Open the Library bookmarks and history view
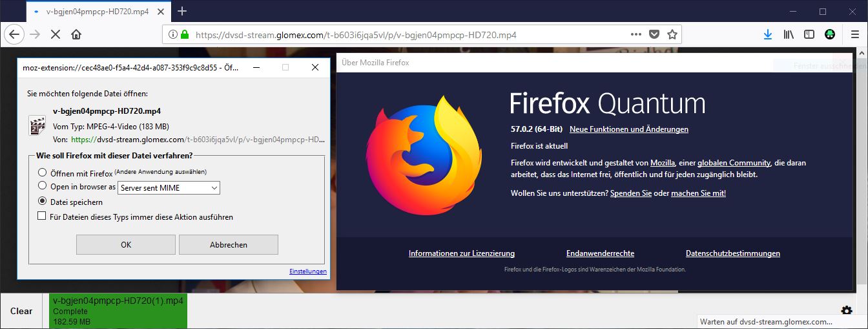The width and height of the screenshot is (868, 329). pos(789,35)
